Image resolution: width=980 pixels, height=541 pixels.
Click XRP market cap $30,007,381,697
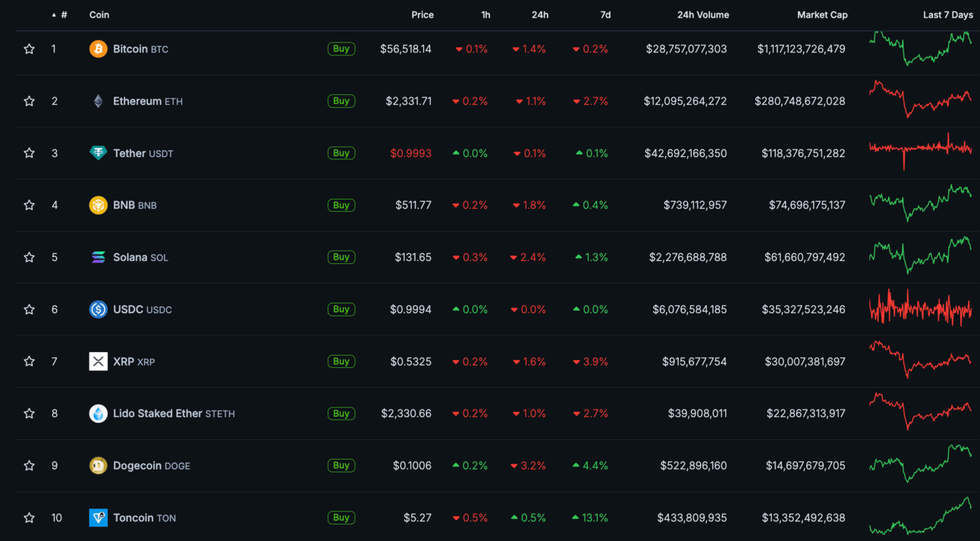click(x=805, y=362)
